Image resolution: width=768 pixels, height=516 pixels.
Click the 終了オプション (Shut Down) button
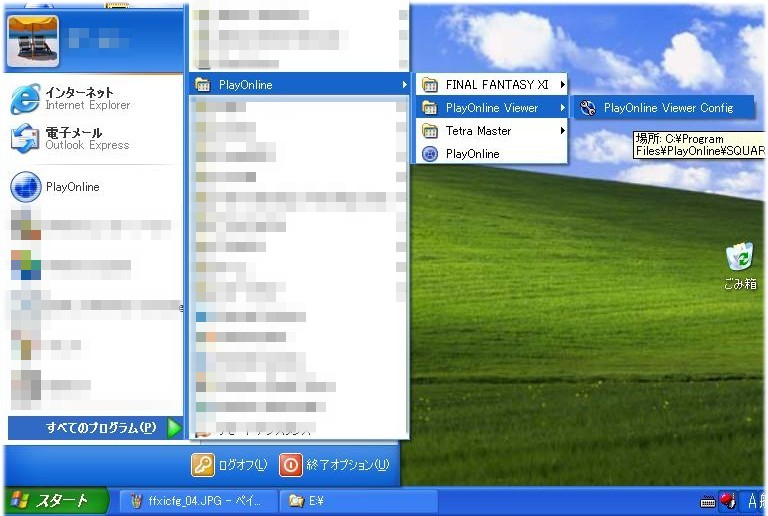pos(335,465)
